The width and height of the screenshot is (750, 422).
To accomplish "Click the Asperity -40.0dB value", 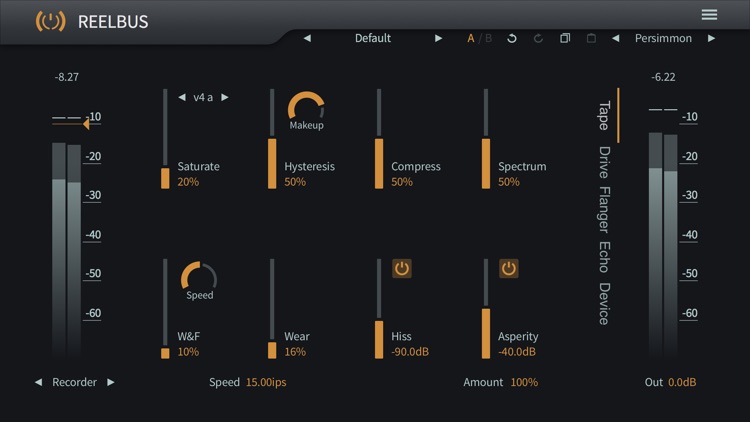I will [x=517, y=352].
